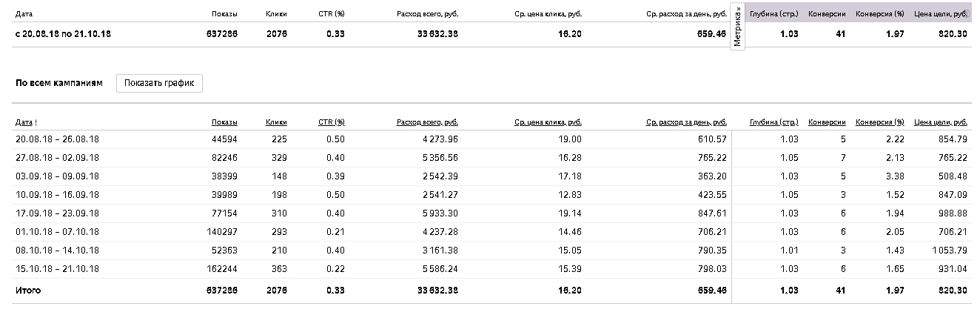Viewport: 980px width, 315px height.
Task: Sort table by Клики column header
Action: [x=276, y=122]
